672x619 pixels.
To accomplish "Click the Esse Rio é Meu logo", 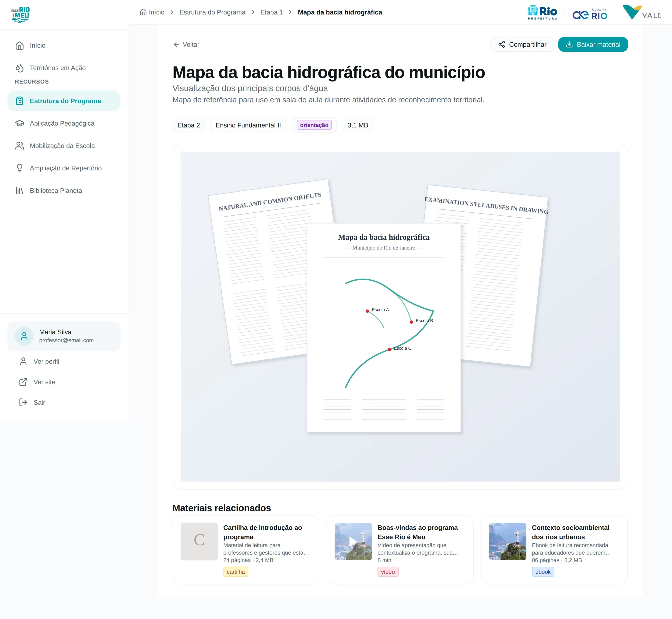I will point(21,15).
